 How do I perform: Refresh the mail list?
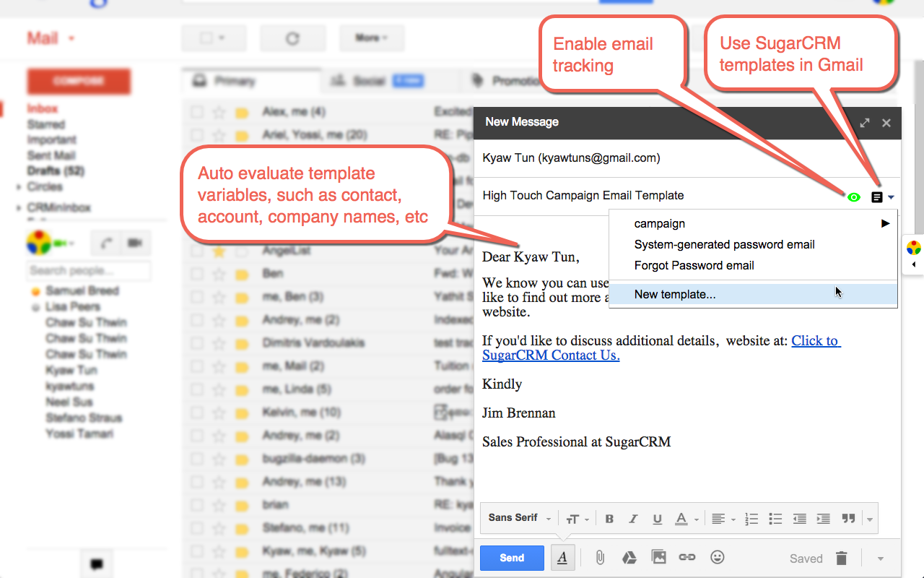[x=292, y=38]
